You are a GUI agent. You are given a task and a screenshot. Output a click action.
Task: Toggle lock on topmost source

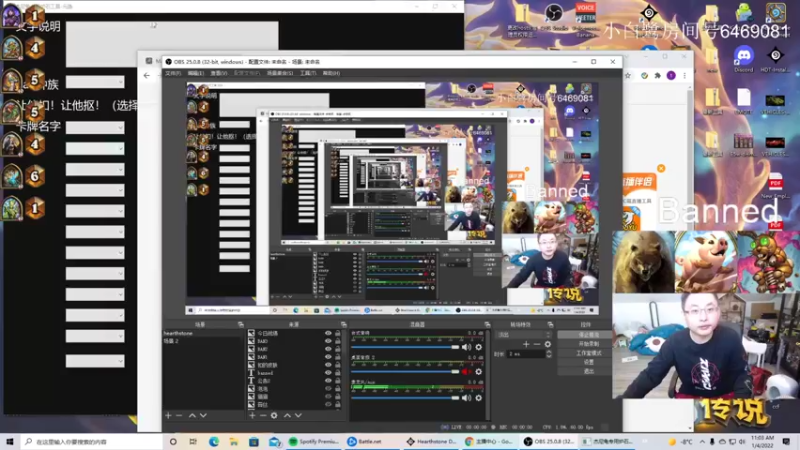point(337,333)
